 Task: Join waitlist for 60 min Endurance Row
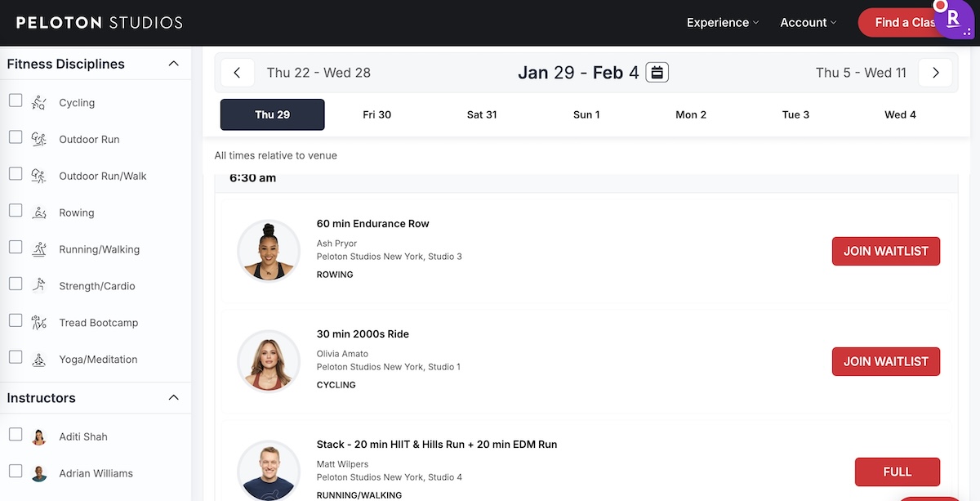click(x=886, y=251)
